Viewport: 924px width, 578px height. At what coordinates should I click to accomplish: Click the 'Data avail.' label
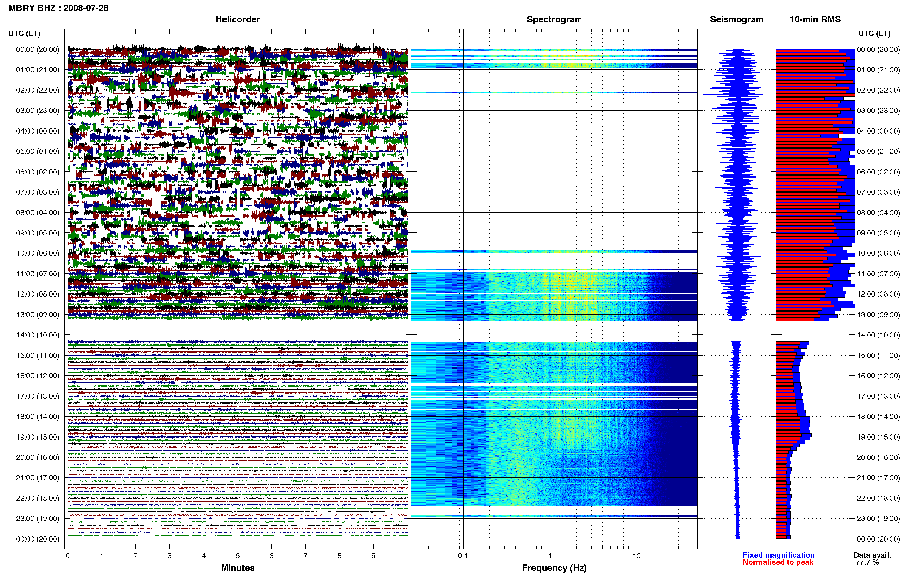point(872,555)
